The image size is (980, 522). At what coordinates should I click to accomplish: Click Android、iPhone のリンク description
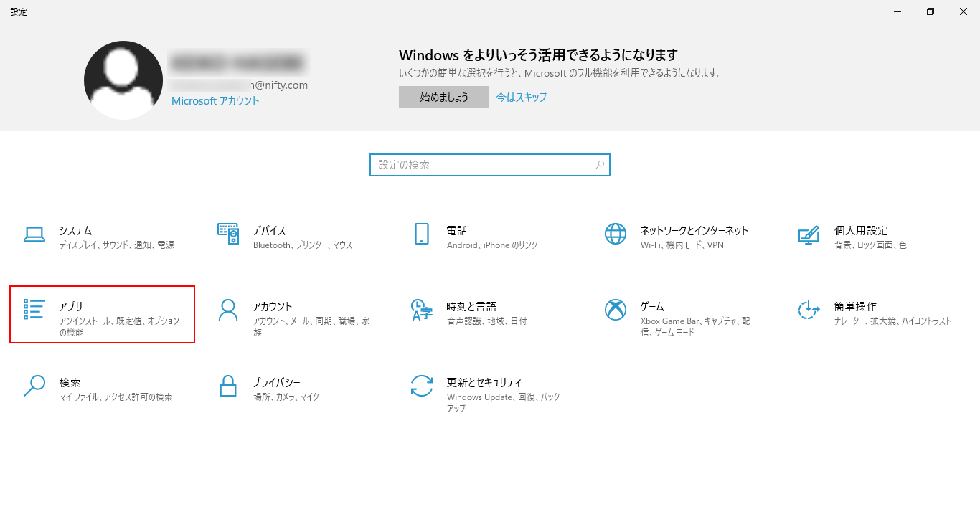[x=492, y=245]
